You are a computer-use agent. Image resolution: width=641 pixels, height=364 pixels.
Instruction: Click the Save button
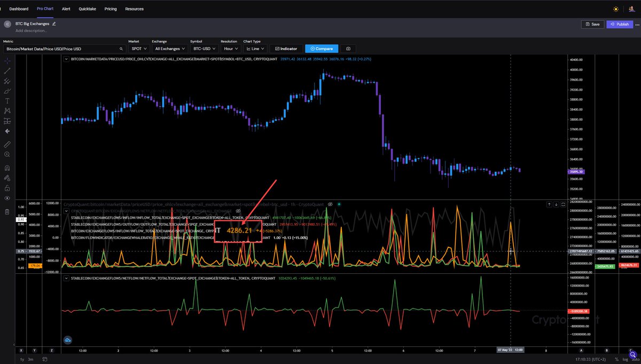point(592,24)
